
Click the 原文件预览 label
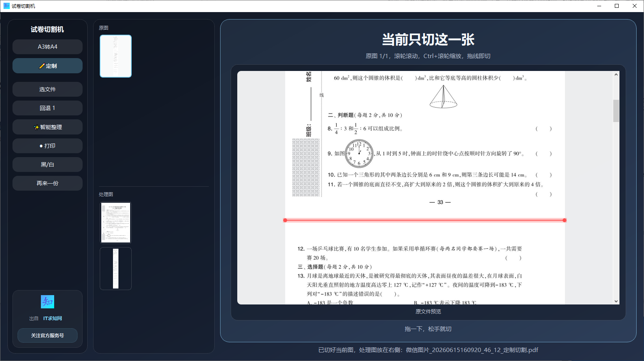click(x=428, y=311)
